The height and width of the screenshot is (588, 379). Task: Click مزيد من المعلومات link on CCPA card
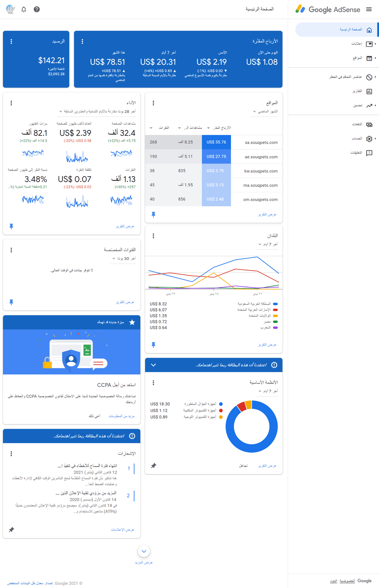click(122, 416)
